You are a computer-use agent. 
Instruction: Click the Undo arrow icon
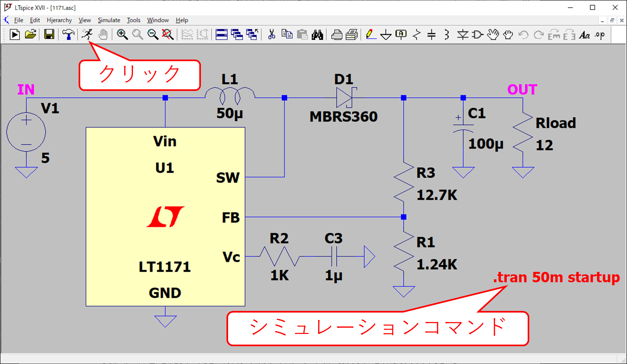point(523,34)
